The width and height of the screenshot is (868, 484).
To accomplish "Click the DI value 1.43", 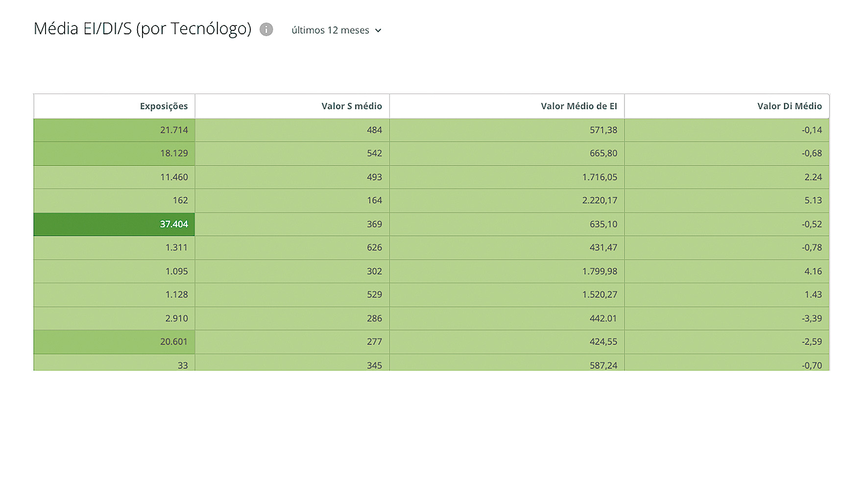I will 813,295.
